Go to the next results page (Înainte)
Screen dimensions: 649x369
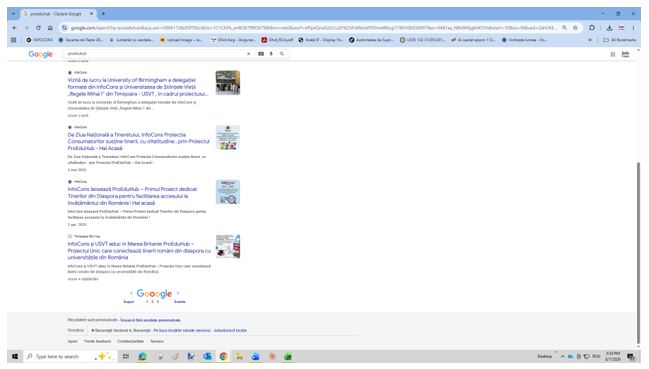click(180, 302)
